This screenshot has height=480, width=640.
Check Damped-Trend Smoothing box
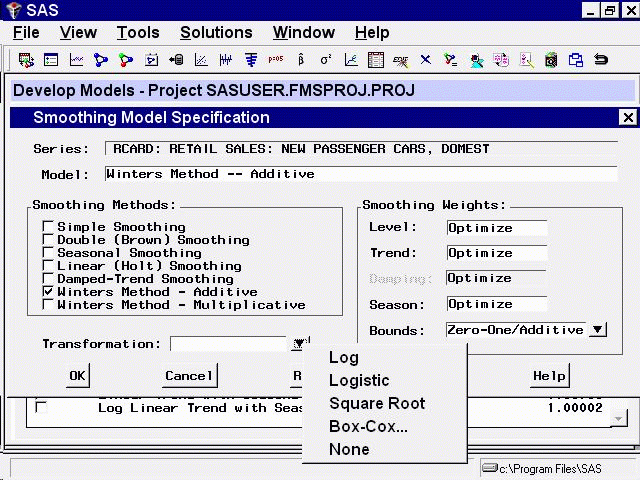[x=48, y=278]
